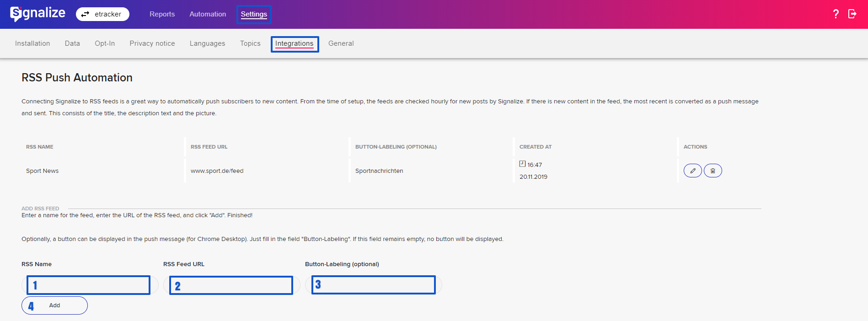
Task: Edit the Sport News feed
Action: (x=692, y=171)
